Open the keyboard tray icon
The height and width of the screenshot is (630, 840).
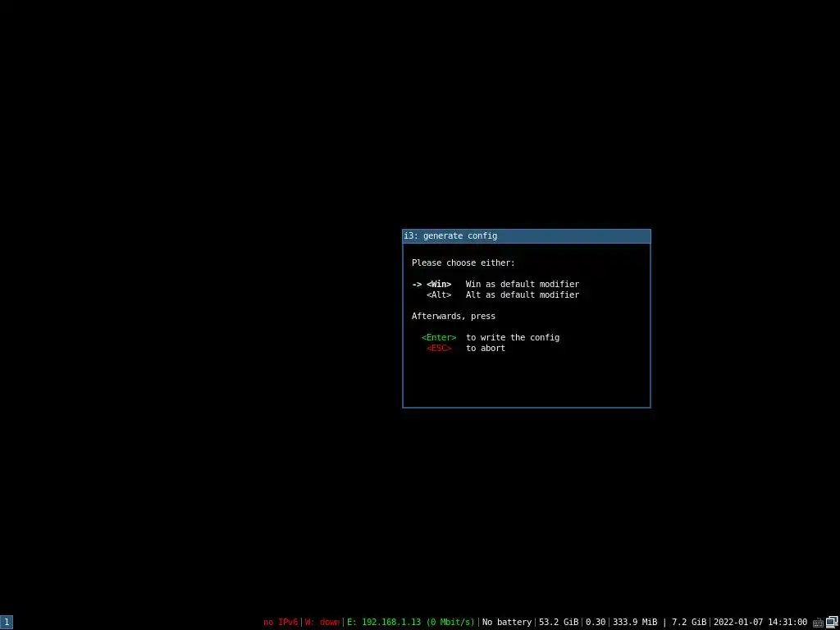tap(818, 623)
